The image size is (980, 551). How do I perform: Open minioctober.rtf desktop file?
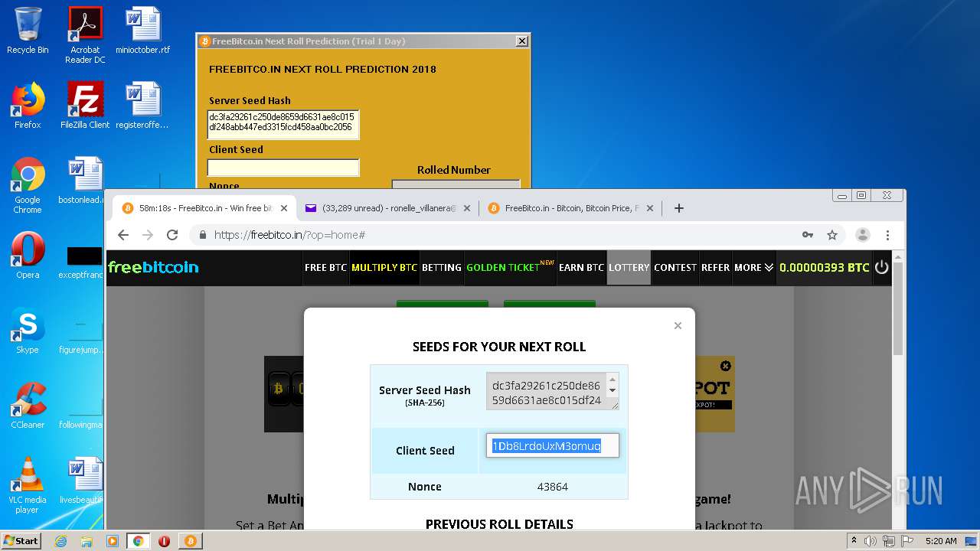click(x=143, y=31)
